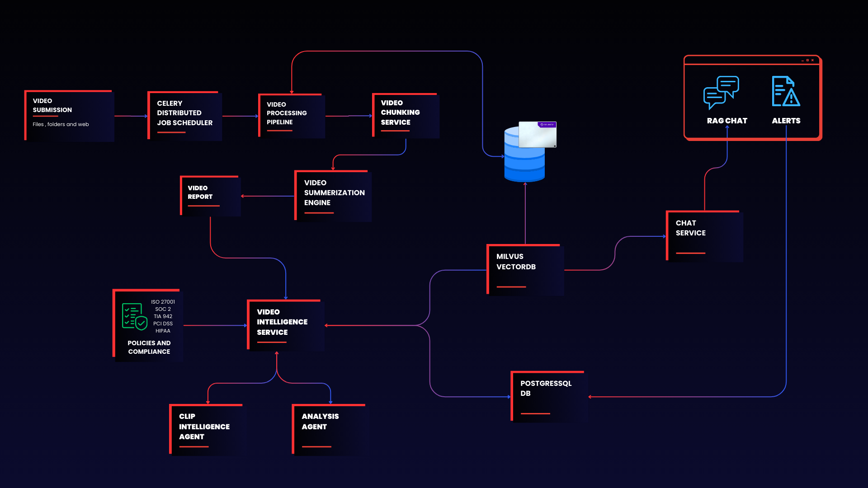Click the Video Report node
This screenshot has height=488, width=868.
[210, 196]
